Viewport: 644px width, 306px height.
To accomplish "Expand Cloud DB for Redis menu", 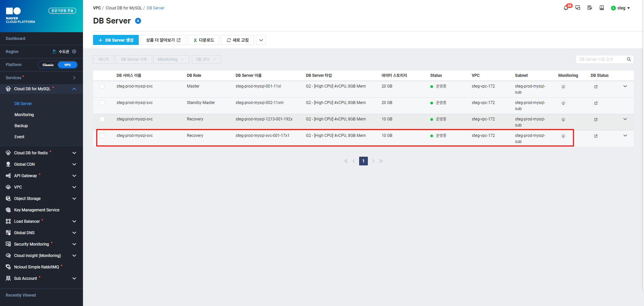I will tap(74, 153).
